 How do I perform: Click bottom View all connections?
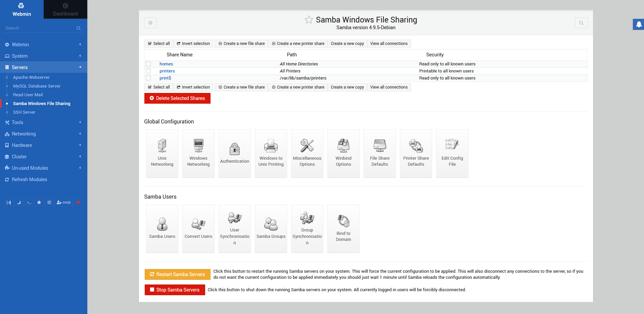389,87
